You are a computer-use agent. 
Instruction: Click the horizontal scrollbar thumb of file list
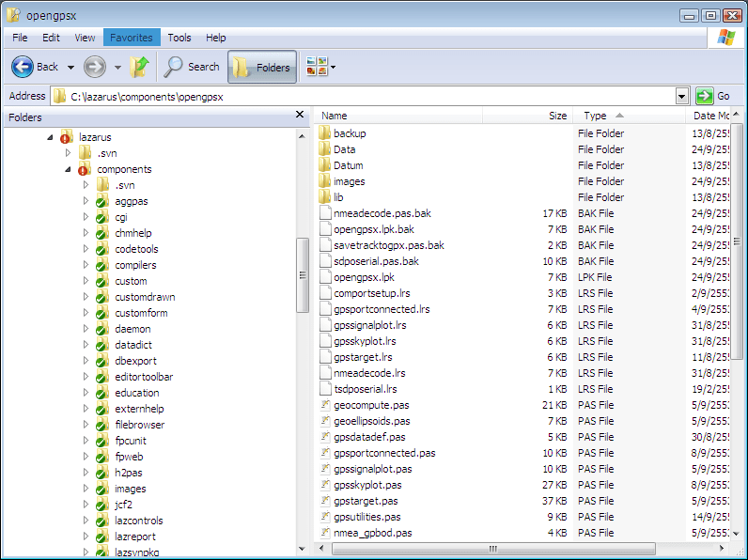click(493, 549)
